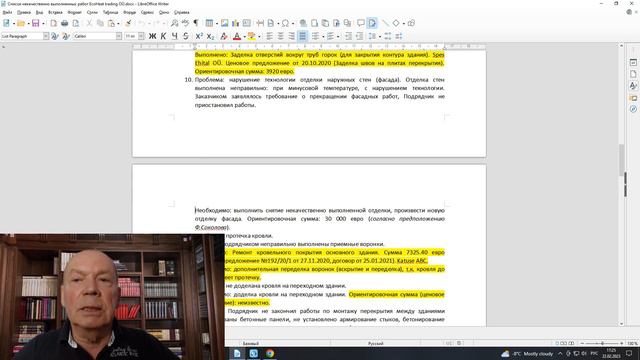
Task: Toggle superscript X²
Action: tap(199, 36)
